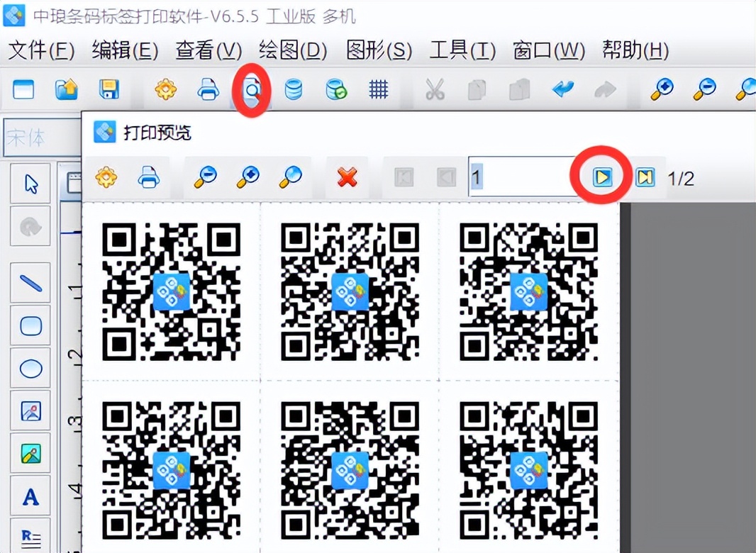Click the copy icon in toolbar
Screen dimensions: 756x553
[477, 89]
